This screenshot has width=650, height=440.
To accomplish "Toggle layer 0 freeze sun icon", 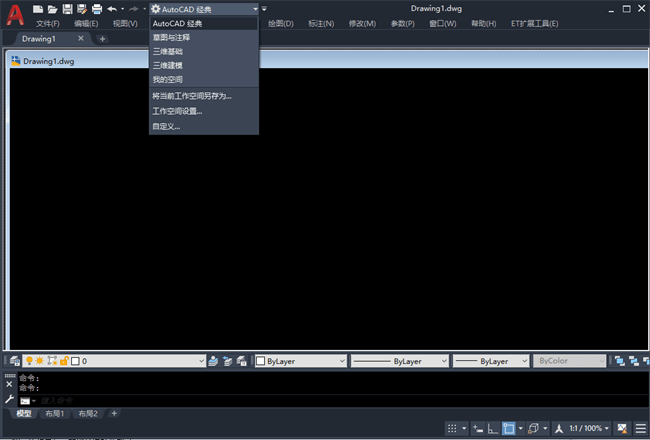I will [x=40, y=361].
